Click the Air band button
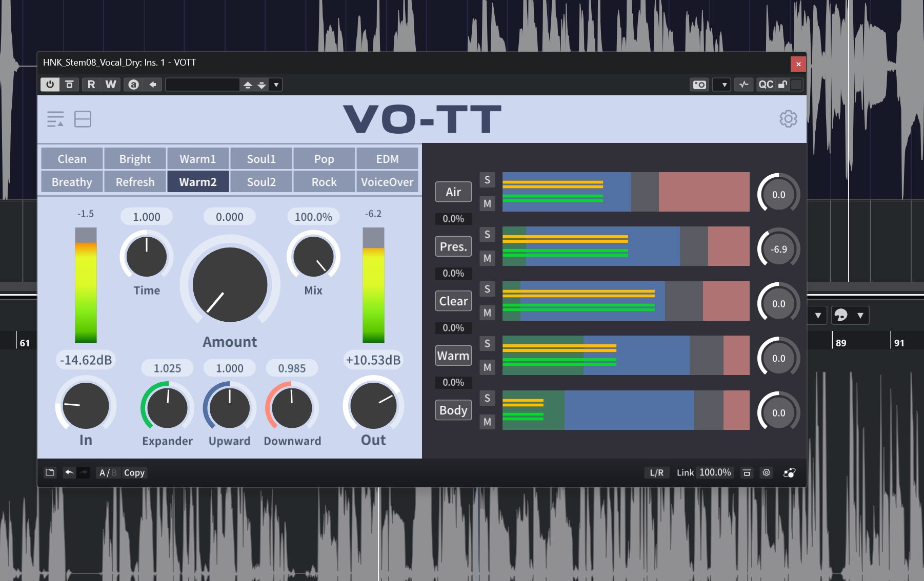 coord(453,192)
